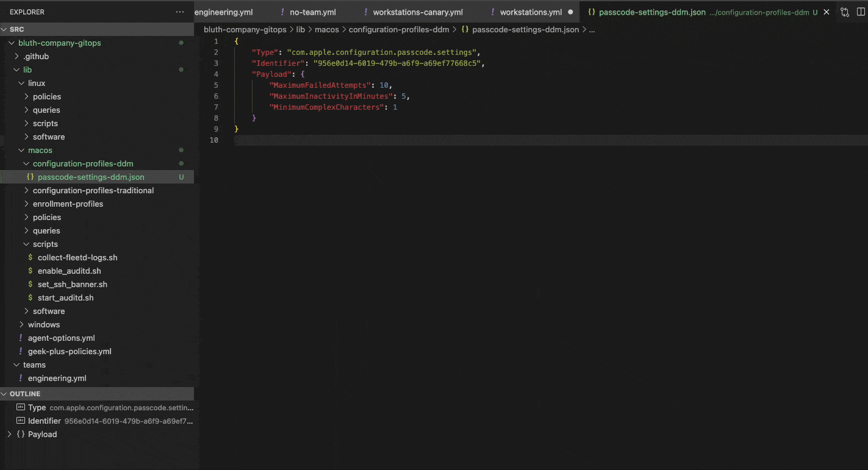Viewport: 868px width, 470px height.
Task: Click lib breadcrumb segment
Action: click(301, 29)
